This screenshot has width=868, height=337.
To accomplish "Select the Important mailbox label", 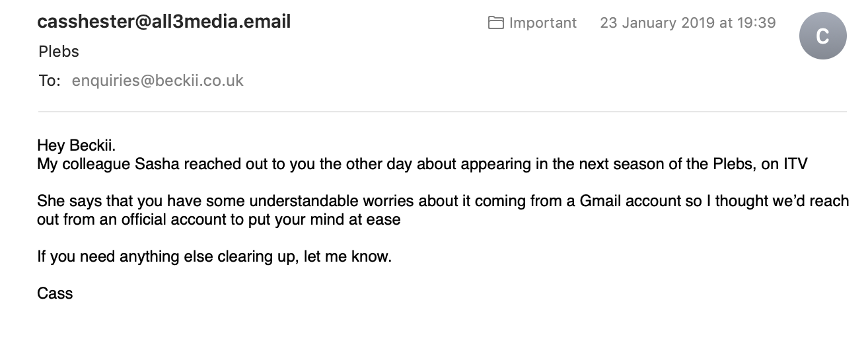I will (x=542, y=23).
